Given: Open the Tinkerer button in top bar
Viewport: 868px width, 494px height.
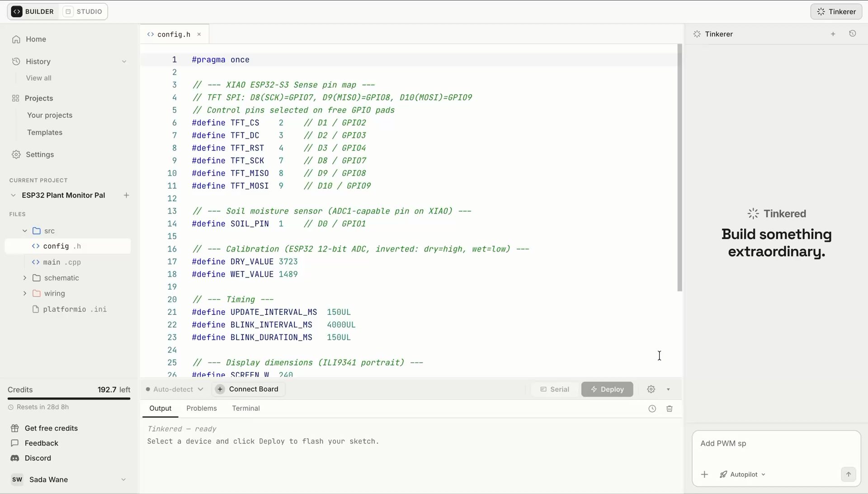Looking at the screenshot, I should click(x=836, y=12).
